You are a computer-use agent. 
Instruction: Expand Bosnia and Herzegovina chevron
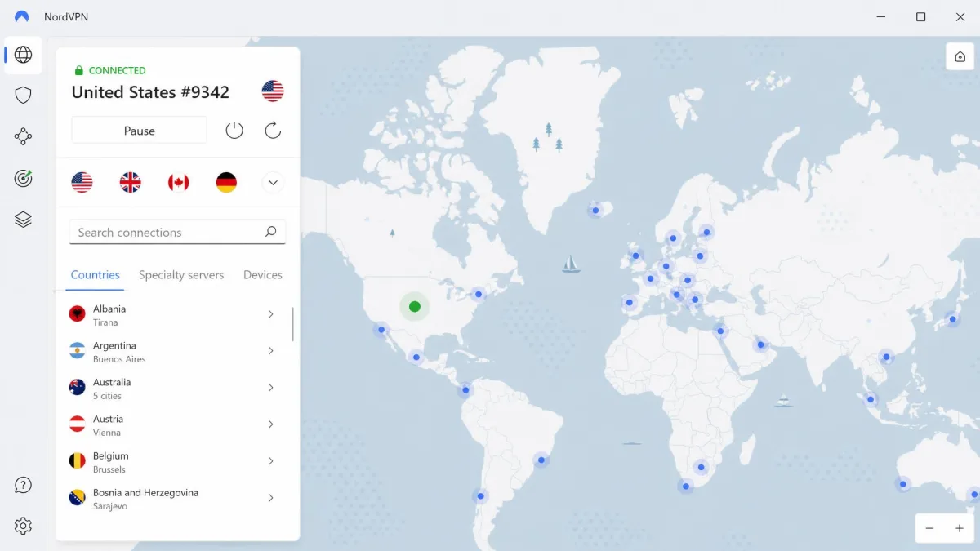tap(270, 498)
